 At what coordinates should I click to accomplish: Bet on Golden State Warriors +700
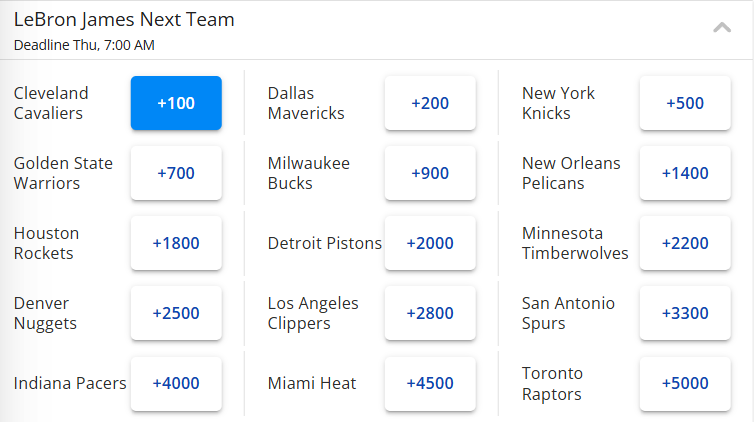coord(176,173)
